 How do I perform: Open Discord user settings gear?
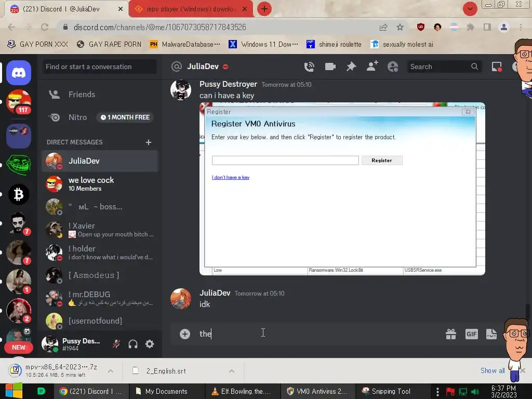(150, 344)
